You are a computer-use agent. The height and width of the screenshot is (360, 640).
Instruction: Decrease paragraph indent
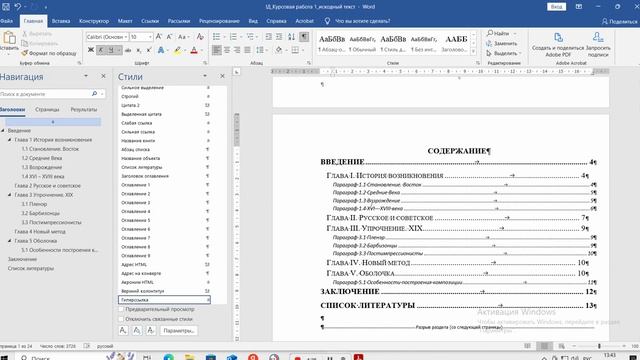(269, 37)
